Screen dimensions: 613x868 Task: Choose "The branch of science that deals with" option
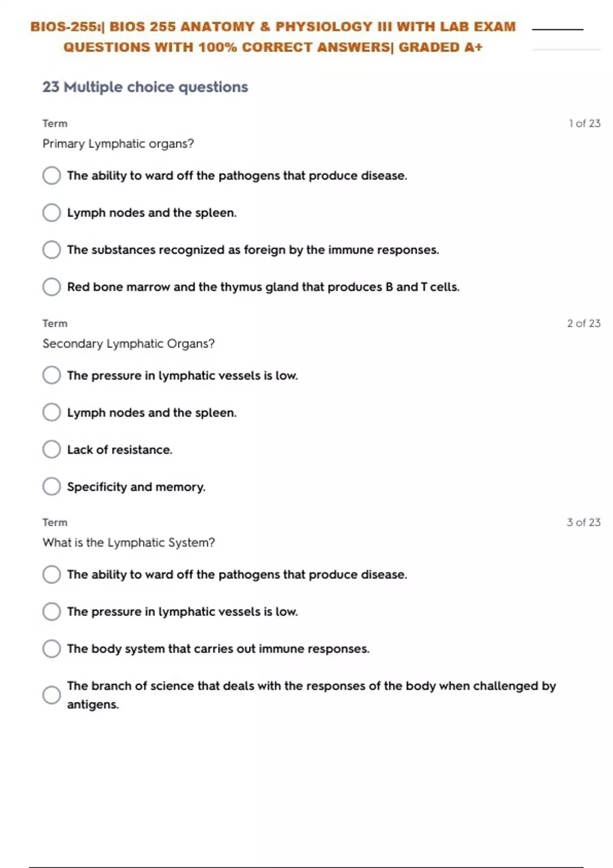click(x=52, y=695)
